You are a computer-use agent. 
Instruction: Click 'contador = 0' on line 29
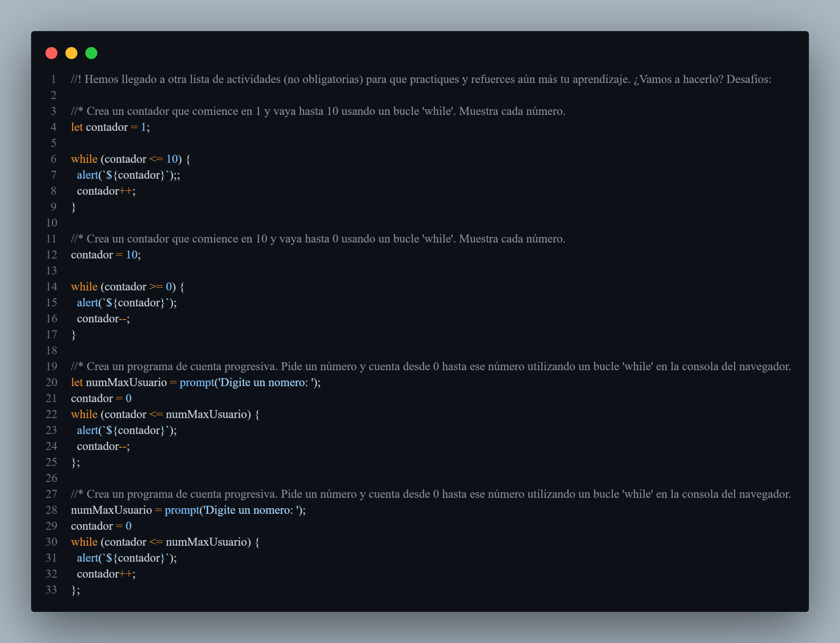pyautogui.click(x=101, y=526)
